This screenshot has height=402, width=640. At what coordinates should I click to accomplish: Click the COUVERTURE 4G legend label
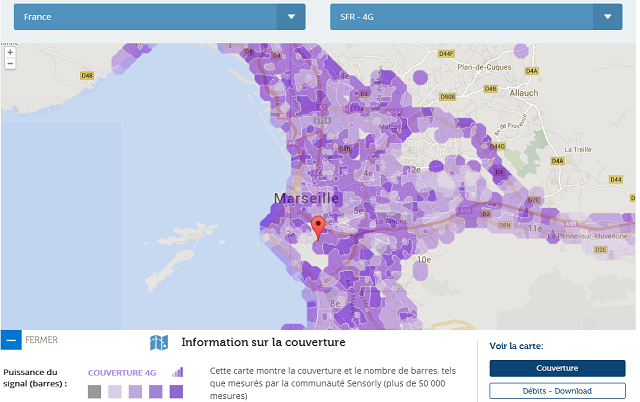[122, 373]
